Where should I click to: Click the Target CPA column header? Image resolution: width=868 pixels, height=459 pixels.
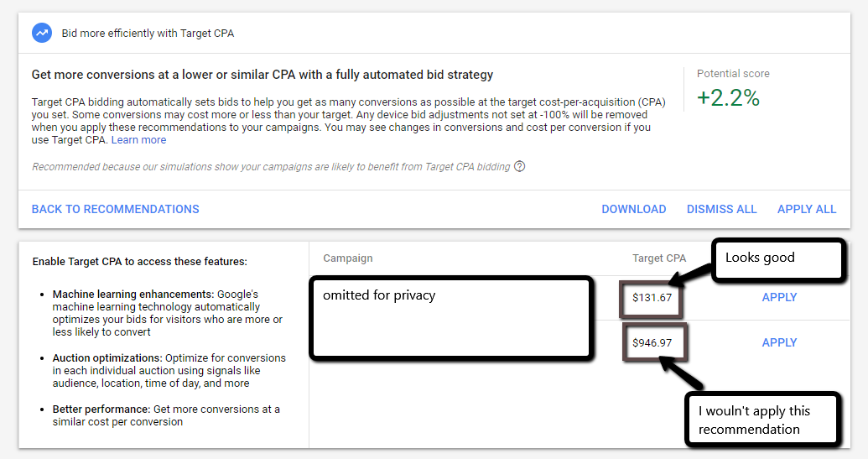pyautogui.click(x=659, y=258)
